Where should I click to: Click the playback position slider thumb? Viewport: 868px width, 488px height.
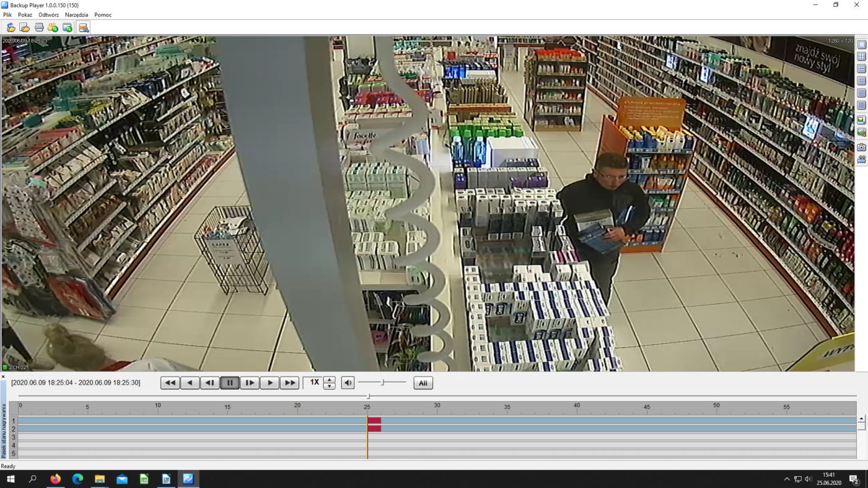[368, 396]
